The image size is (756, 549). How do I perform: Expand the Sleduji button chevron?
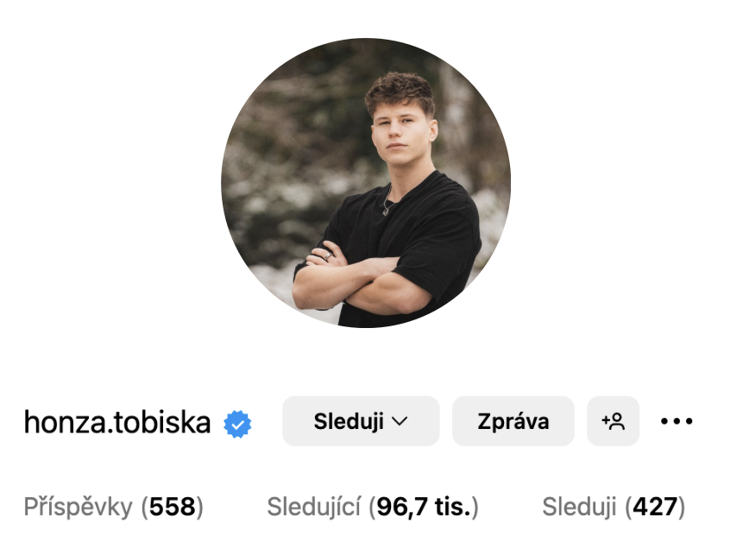click(400, 421)
